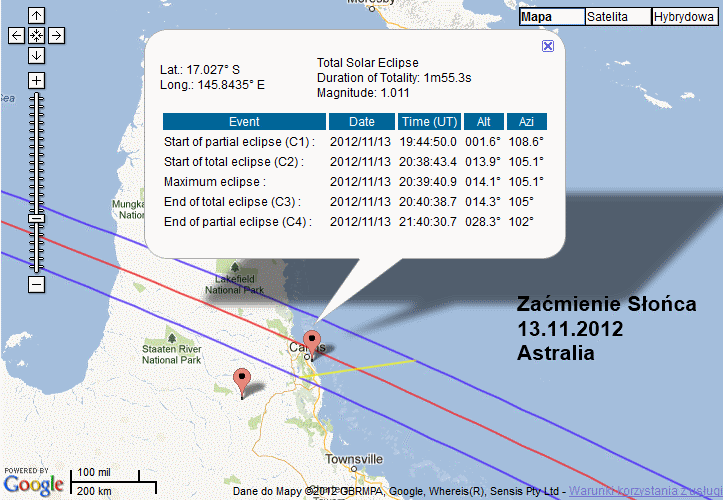
Task: Click the Google logo
Action: tap(33, 485)
